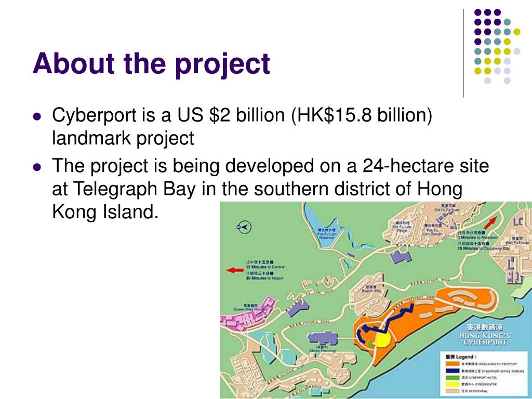The width and height of the screenshot is (532, 399).
Task: Click the 'Minutes to Aberdeen' label
Action: pos(480,237)
